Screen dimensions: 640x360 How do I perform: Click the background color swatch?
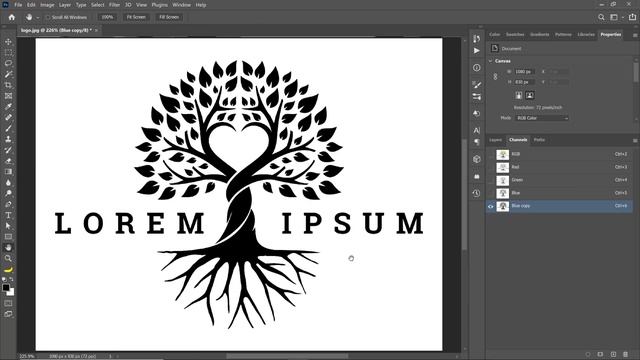(x=11, y=292)
